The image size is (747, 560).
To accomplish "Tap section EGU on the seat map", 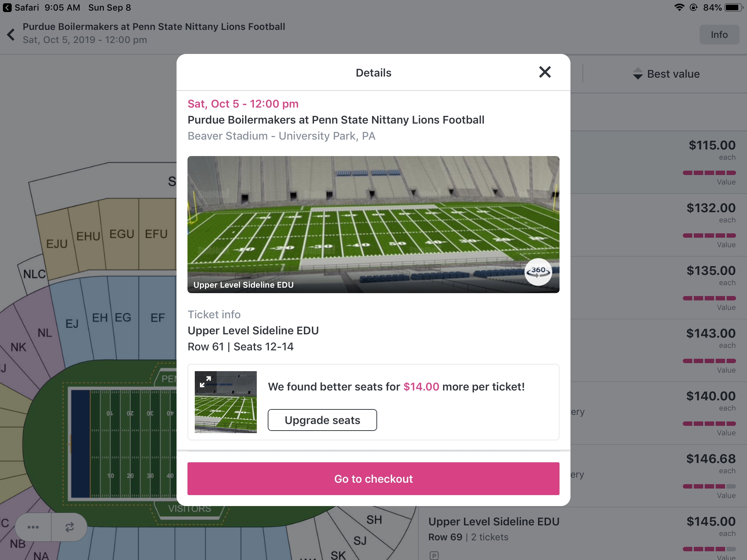I will point(122,234).
